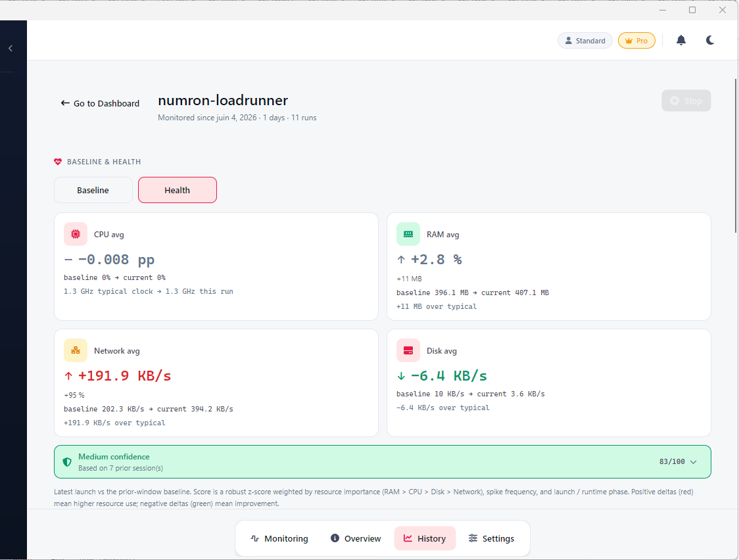739x560 pixels.
Task: Click the heart icon beside Baseline & Health
Action: point(58,162)
